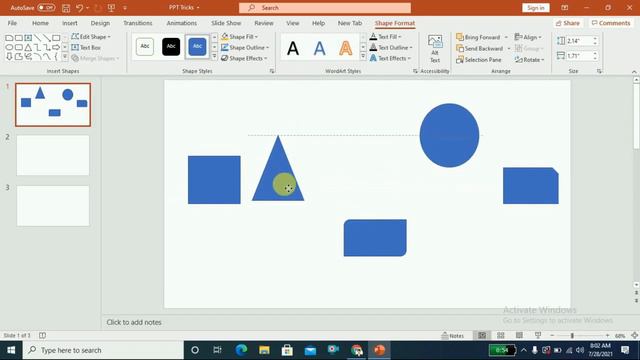Open the Text Outline dropdown
Screen dimensions: 640x360
pyautogui.click(x=391, y=48)
